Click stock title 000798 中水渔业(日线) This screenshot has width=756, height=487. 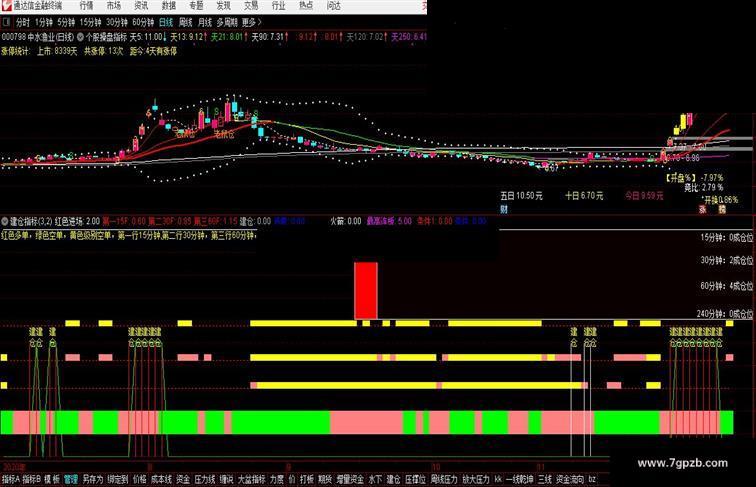[x=38, y=37]
